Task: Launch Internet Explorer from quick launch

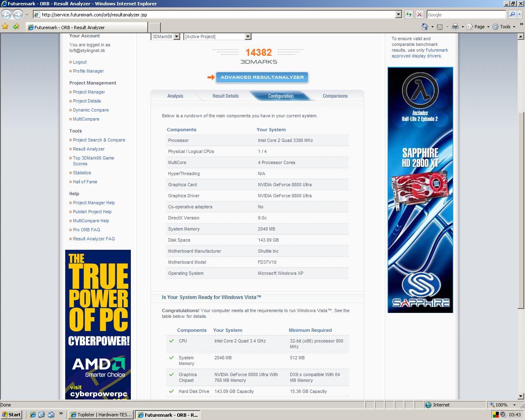Action: point(33,414)
